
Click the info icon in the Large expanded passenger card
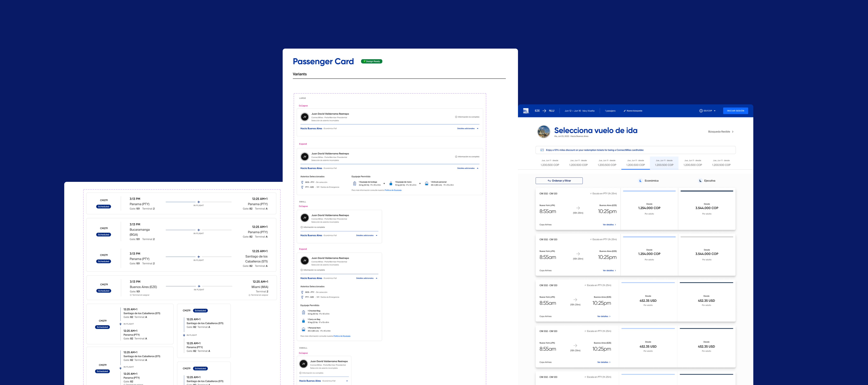point(456,157)
